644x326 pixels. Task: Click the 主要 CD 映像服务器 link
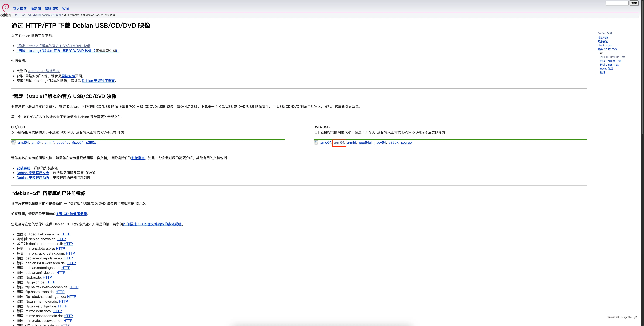click(x=71, y=214)
